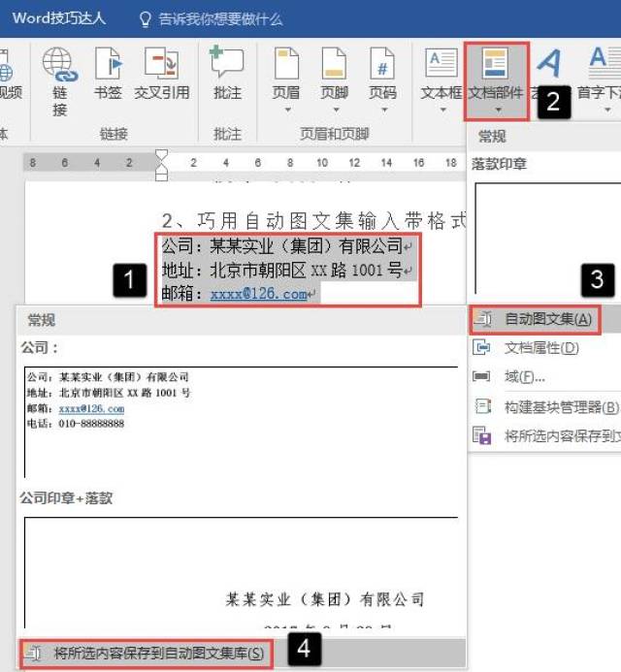Expand the Text Box (文本框) dropdown arrow
Viewport: 621px width, 672px height.
[x=443, y=111]
